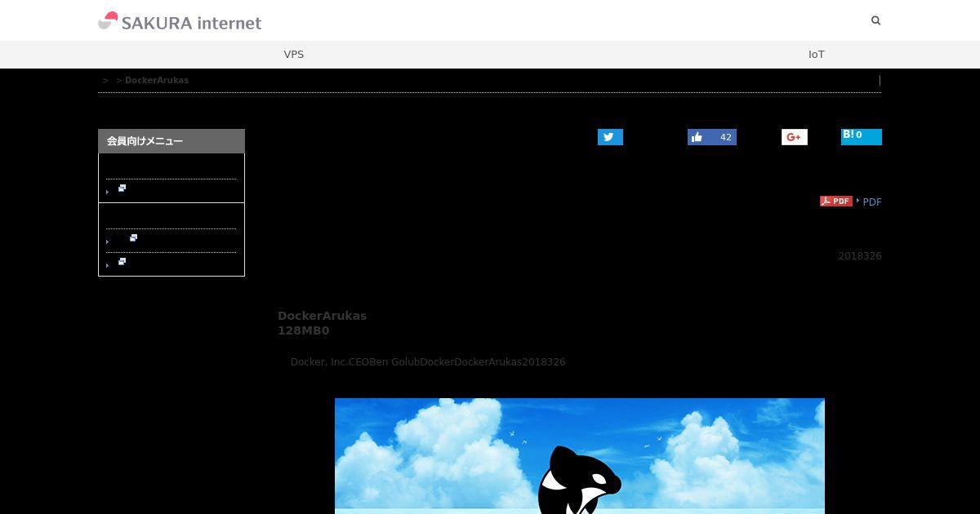Image resolution: width=980 pixels, height=514 pixels.
Task: Click the Hatena bookmark B! button
Action: 862,136
